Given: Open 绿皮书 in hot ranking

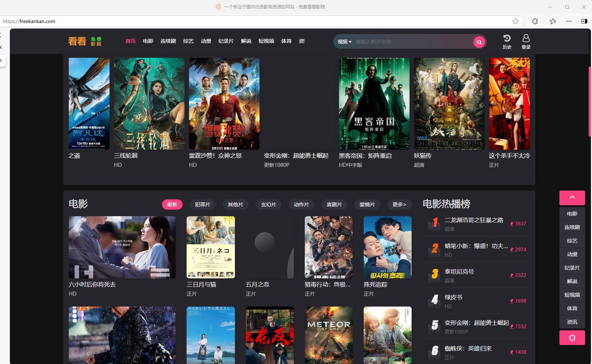Looking at the screenshot, I should [x=453, y=297].
